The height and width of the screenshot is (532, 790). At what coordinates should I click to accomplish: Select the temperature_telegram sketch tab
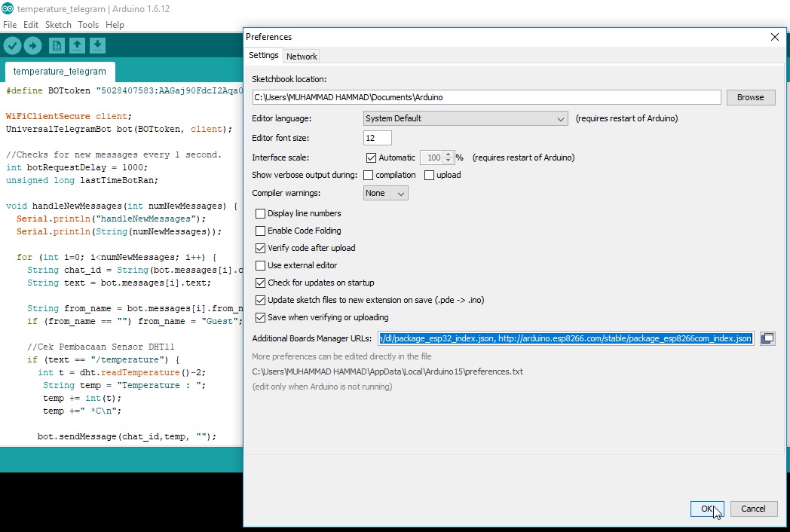[60, 72]
